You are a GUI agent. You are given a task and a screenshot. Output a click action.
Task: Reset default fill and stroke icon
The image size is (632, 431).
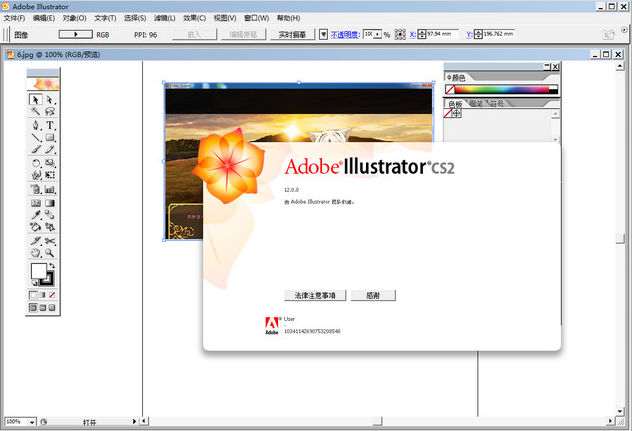pos(34,283)
